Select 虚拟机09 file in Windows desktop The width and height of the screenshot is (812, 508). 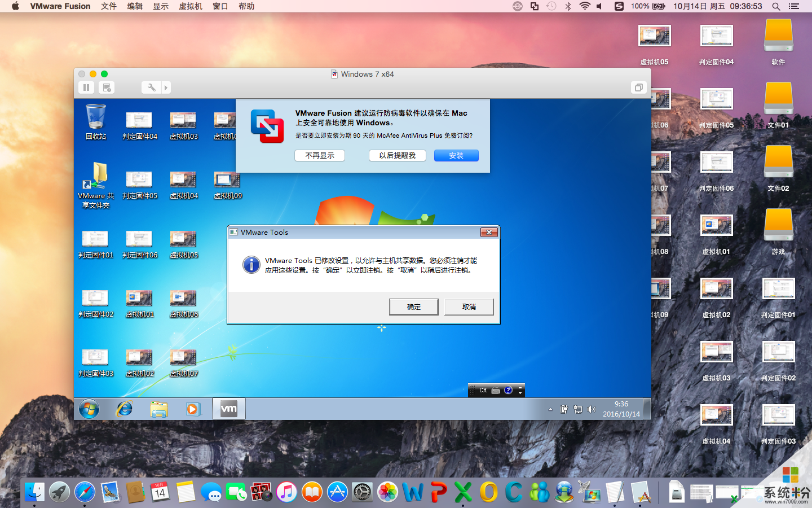[x=228, y=186]
